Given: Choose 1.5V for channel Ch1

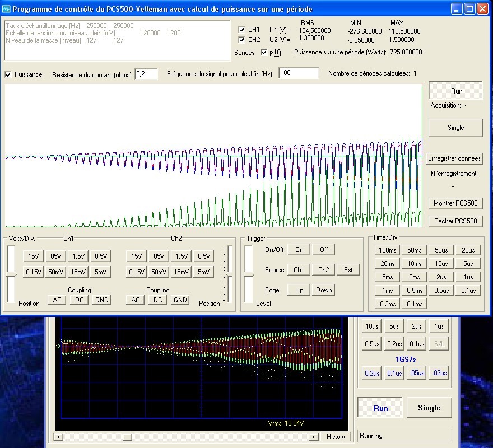Looking at the screenshot, I should (x=78, y=256).
